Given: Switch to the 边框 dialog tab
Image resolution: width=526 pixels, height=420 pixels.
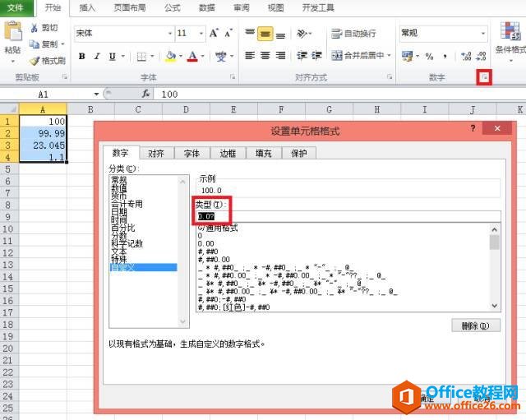Looking at the screenshot, I should [228, 154].
